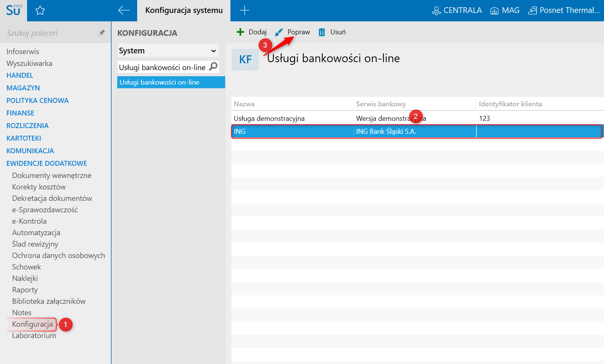Collapse the EWIDENCJE DODATKOWE module
This screenshot has width=604, height=364.
tap(46, 164)
